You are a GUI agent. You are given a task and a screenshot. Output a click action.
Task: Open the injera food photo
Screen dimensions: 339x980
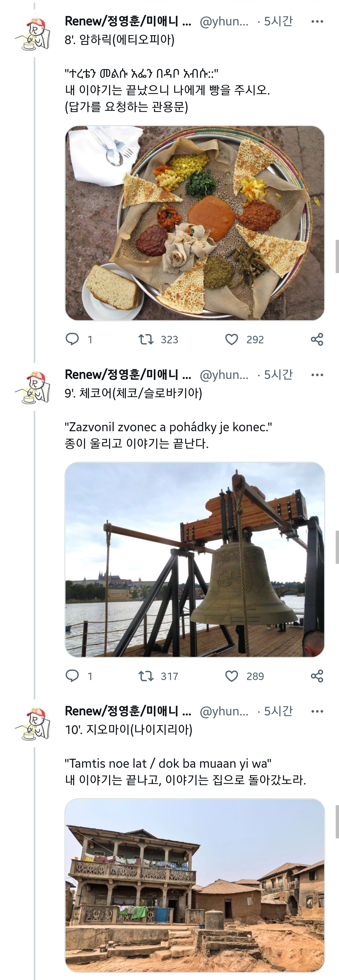click(x=195, y=223)
